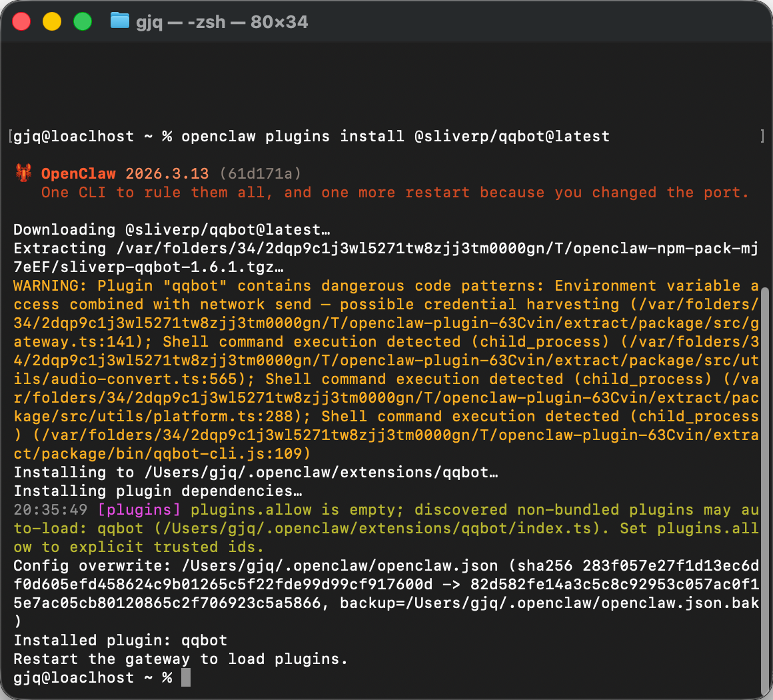The image size is (773, 700).
Task: Click the 20:35:49 timestamp
Action: (x=51, y=510)
